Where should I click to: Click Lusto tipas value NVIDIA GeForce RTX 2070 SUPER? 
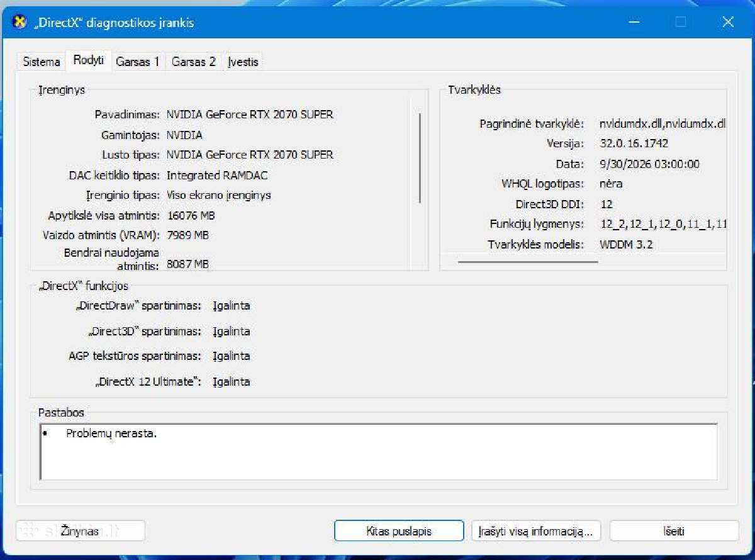coord(250,155)
